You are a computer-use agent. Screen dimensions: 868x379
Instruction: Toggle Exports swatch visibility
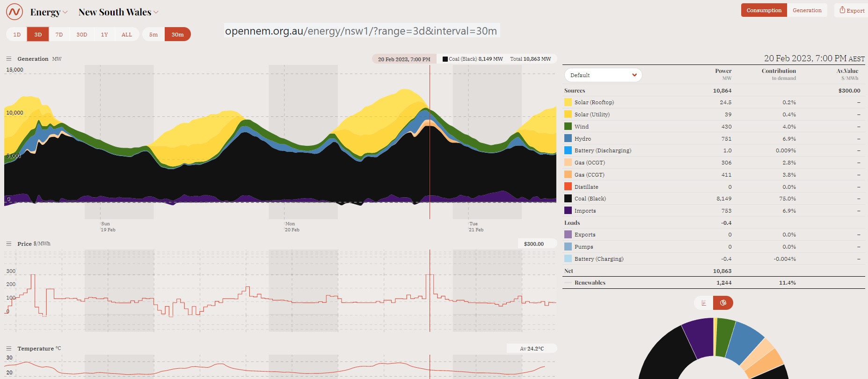(568, 235)
